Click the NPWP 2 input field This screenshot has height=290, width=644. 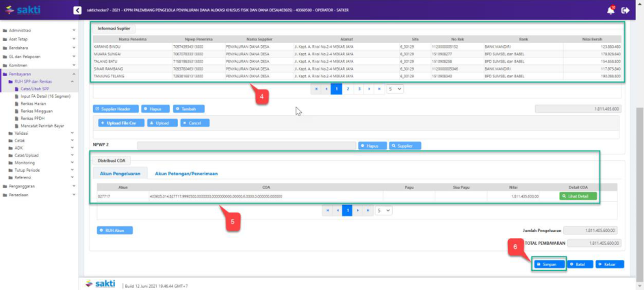(x=245, y=146)
